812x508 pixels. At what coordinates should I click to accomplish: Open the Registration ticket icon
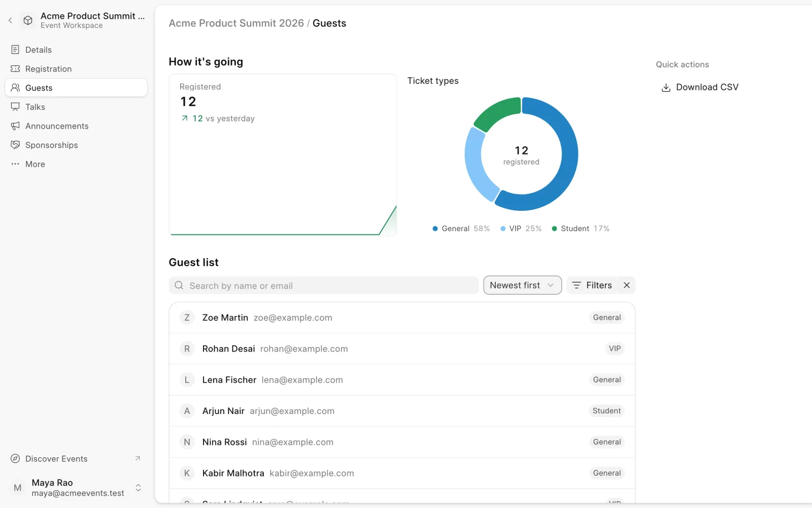(x=15, y=69)
